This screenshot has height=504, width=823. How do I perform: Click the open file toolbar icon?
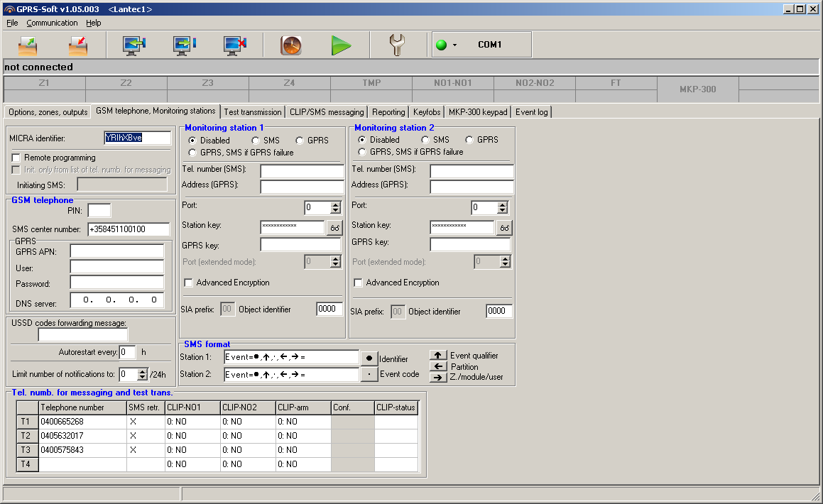click(28, 45)
